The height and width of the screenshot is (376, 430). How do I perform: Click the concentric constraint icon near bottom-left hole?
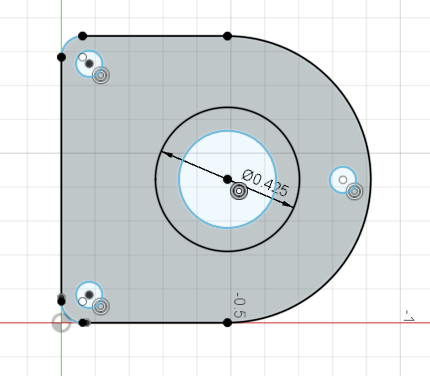pyautogui.click(x=101, y=307)
